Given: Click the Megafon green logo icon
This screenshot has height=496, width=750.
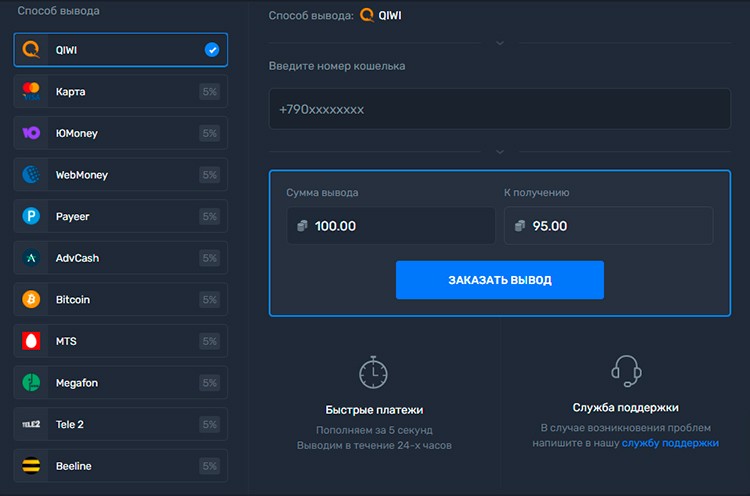Looking at the screenshot, I should [31, 383].
